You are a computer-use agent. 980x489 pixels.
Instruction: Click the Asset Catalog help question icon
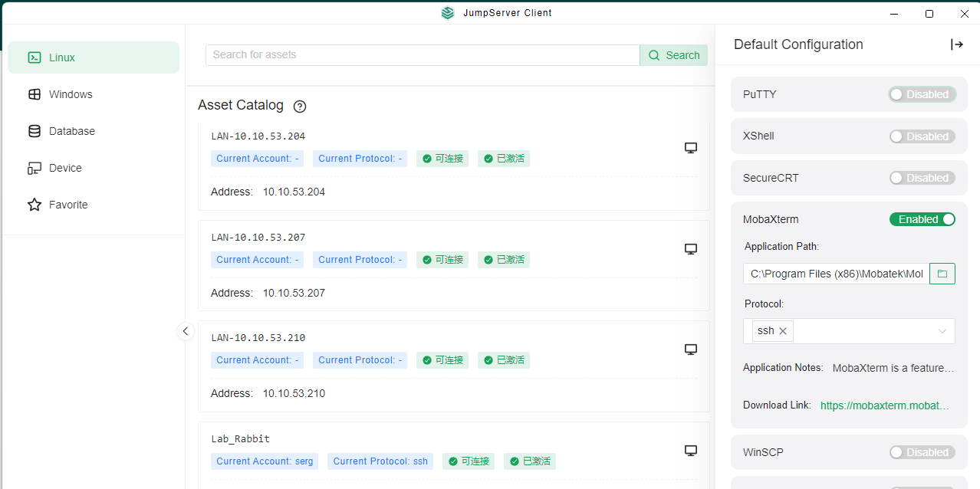coord(300,107)
